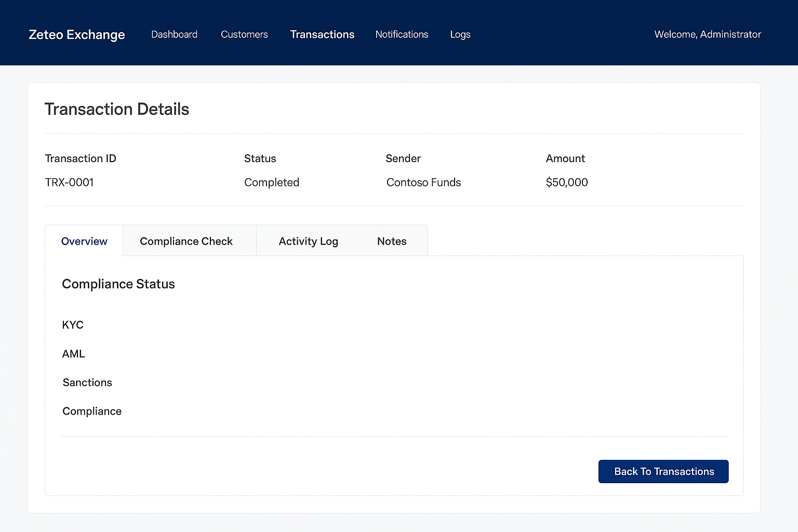798x532 pixels.
Task: Click the Zeteo Exchange logo
Action: [76, 34]
